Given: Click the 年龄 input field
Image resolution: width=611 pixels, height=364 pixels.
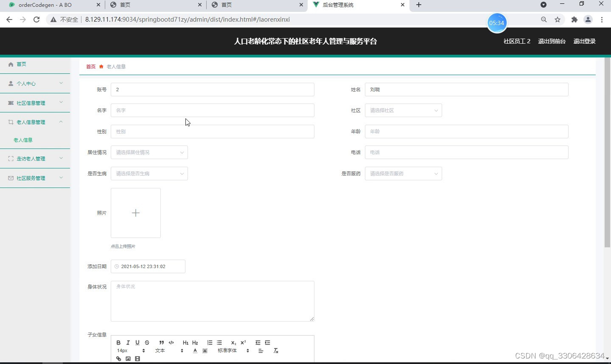Looking at the screenshot, I should pos(466,132).
